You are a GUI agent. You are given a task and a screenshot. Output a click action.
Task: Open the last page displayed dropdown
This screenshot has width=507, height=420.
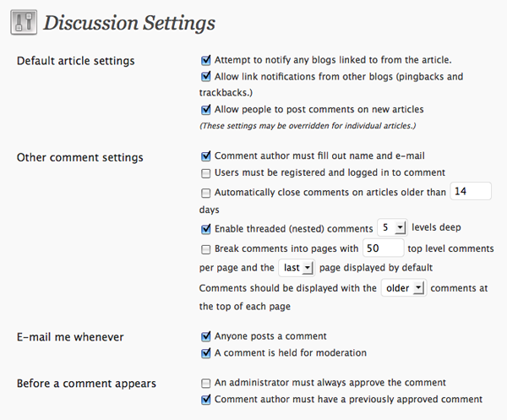click(297, 268)
